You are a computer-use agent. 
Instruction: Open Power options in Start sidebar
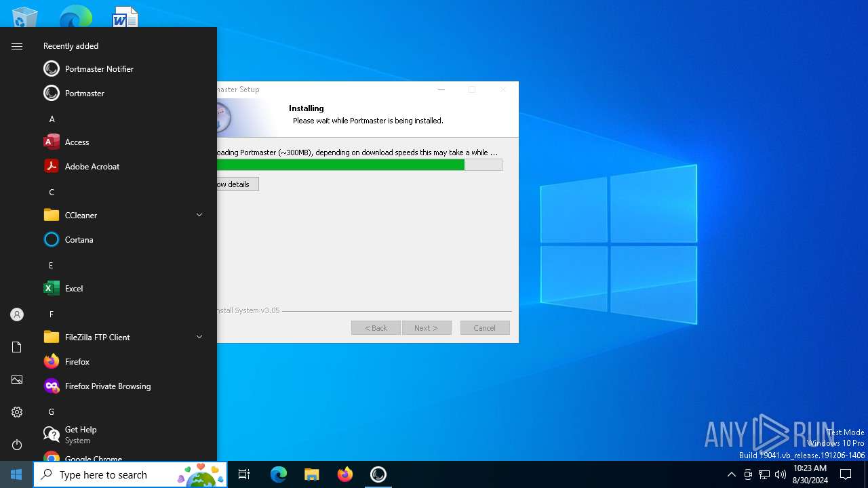click(x=17, y=445)
